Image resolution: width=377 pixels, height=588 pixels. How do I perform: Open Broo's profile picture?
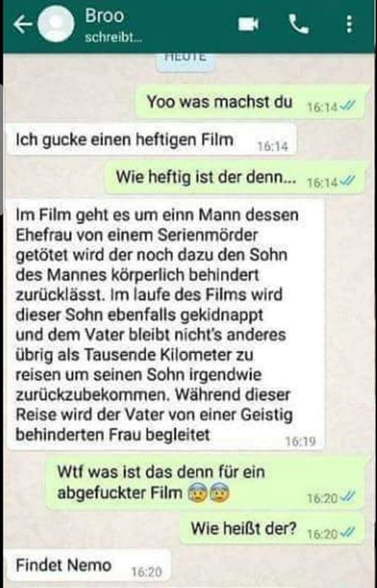click(56, 24)
